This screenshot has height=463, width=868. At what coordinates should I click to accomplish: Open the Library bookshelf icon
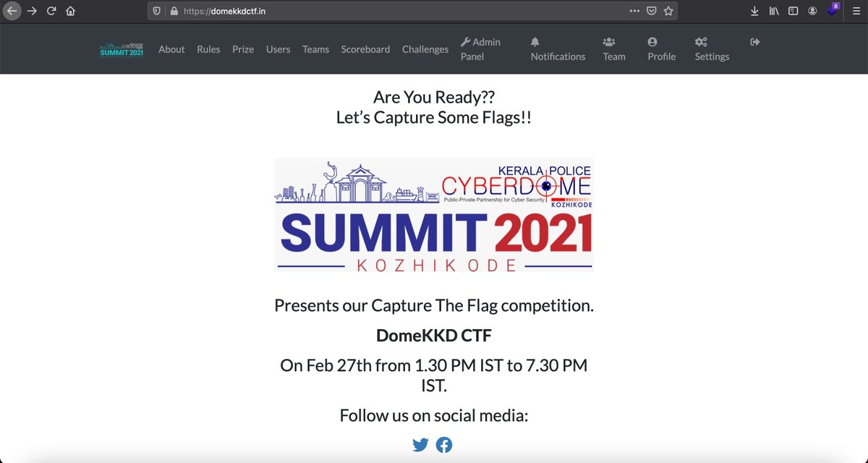[x=774, y=11]
